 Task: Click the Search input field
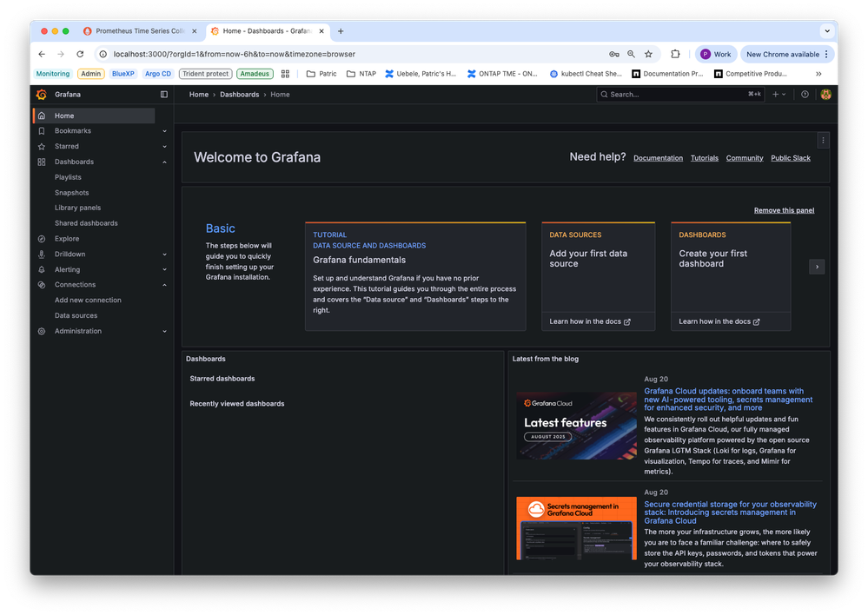click(x=669, y=95)
